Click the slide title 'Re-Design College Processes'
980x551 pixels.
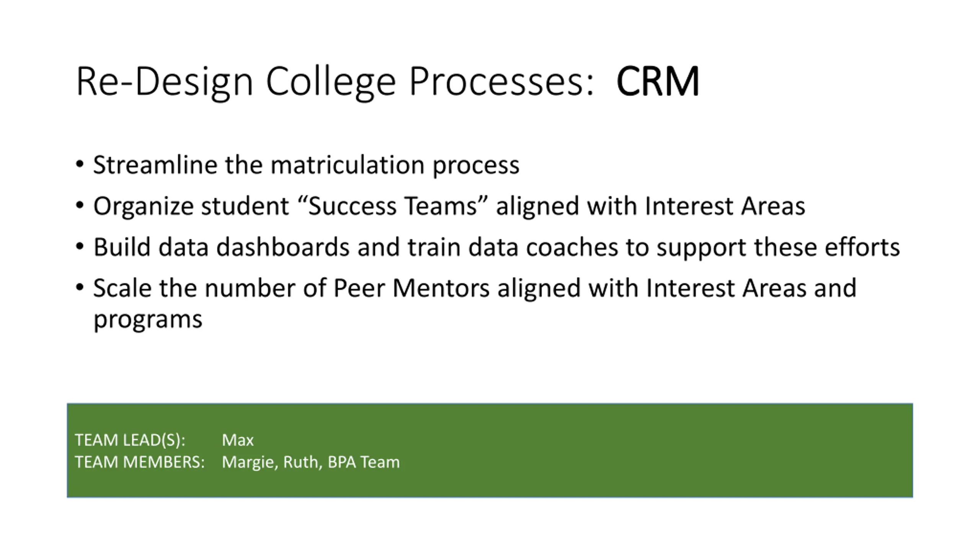point(335,82)
